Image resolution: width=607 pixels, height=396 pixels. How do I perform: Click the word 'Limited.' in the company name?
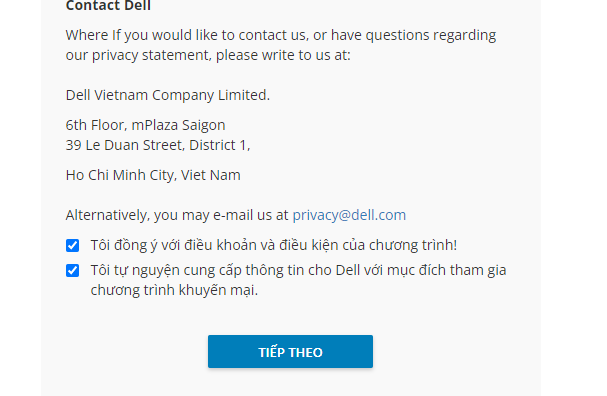point(244,95)
